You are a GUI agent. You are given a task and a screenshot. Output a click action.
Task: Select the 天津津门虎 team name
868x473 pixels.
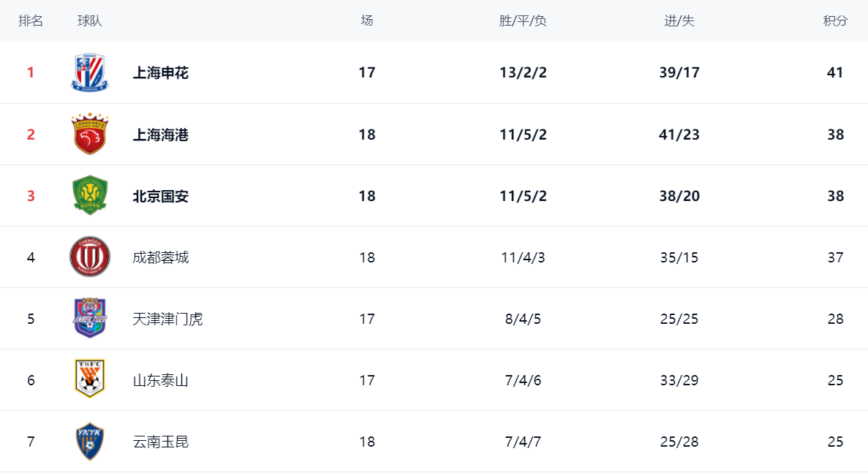(x=167, y=319)
